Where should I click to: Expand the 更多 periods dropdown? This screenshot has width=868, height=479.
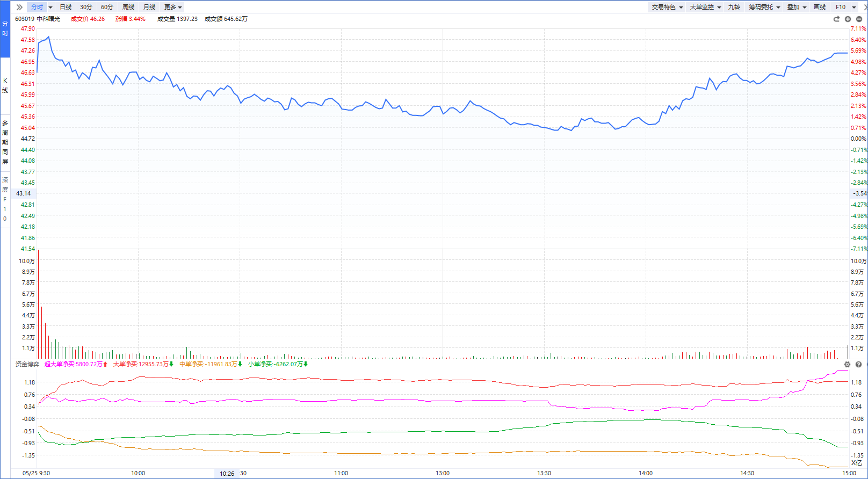(173, 7)
